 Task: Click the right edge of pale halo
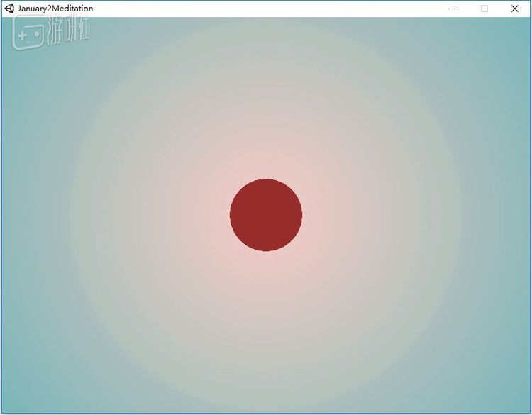pos(460,215)
